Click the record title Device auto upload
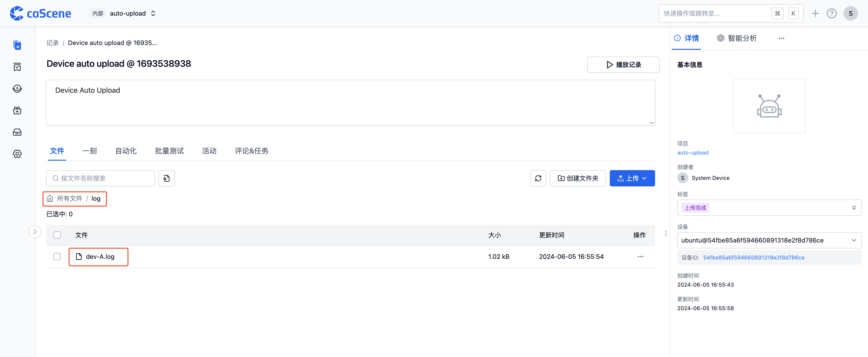The height and width of the screenshot is (357, 868). 119,64
